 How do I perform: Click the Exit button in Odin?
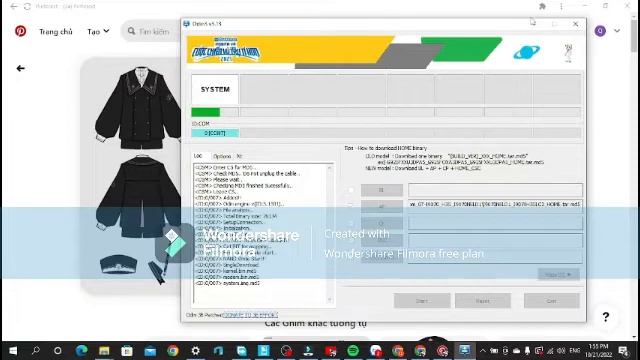point(551,301)
